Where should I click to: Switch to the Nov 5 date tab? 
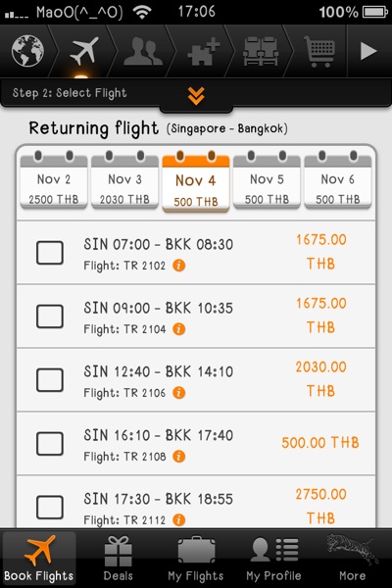[267, 180]
